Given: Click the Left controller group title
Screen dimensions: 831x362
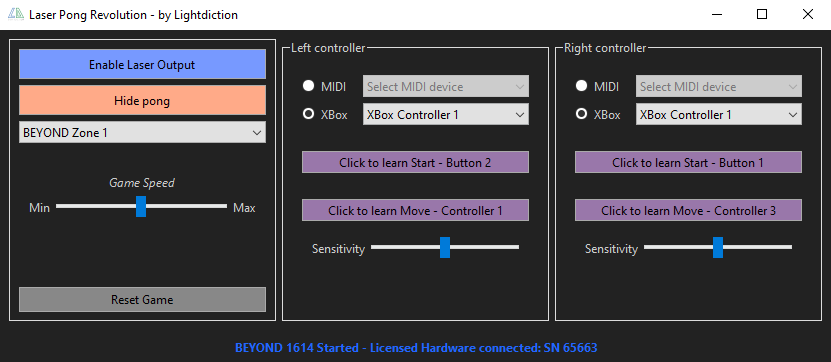Looking at the screenshot, I should 328,48.
